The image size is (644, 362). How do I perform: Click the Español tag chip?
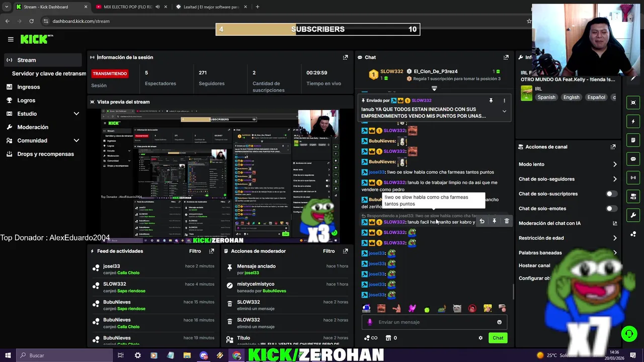(596, 97)
